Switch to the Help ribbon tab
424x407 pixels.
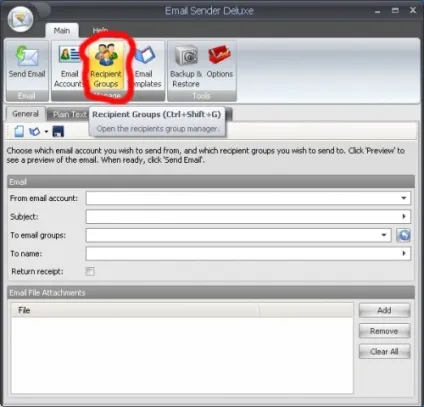pos(100,31)
